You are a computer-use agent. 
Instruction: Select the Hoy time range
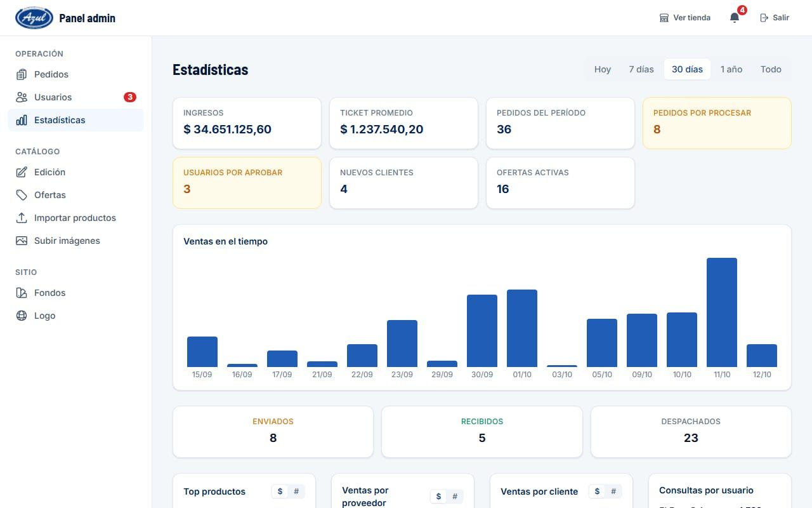pyautogui.click(x=603, y=69)
